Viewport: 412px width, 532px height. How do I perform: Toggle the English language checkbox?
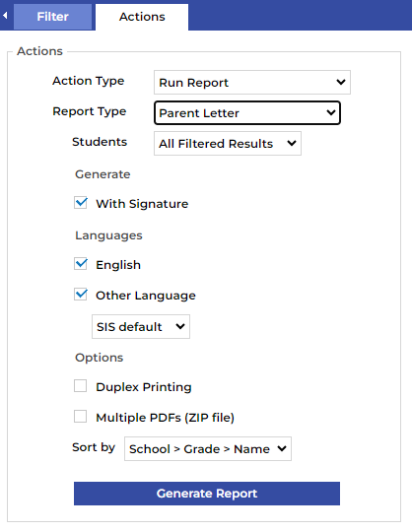(81, 264)
